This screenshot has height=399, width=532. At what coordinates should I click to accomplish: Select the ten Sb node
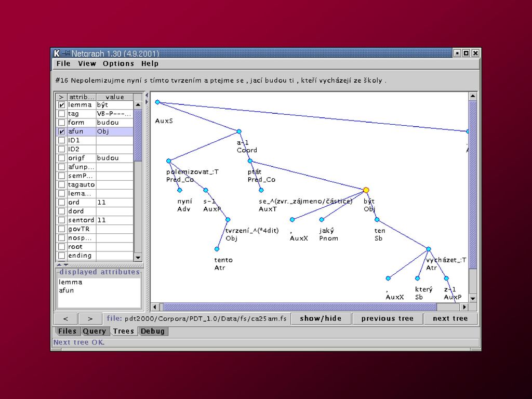[x=377, y=220]
